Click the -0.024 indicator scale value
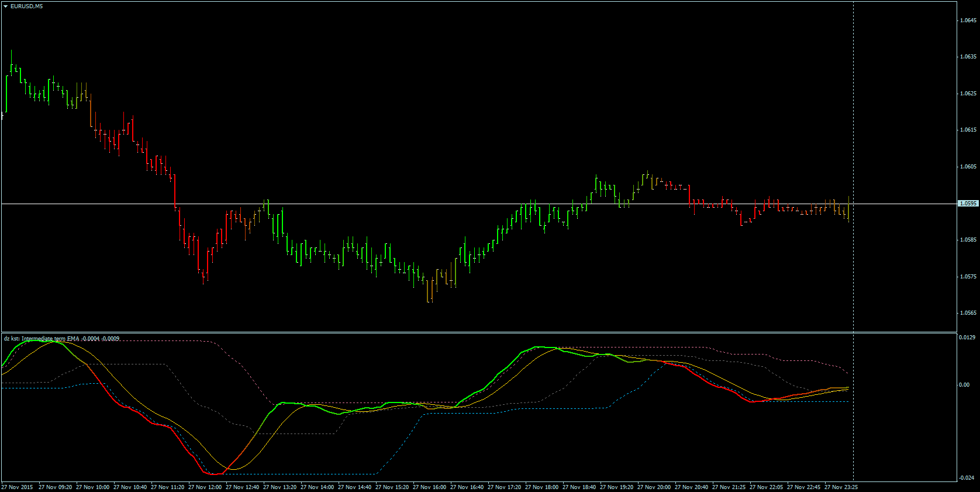The width and height of the screenshot is (980, 492). 967,478
